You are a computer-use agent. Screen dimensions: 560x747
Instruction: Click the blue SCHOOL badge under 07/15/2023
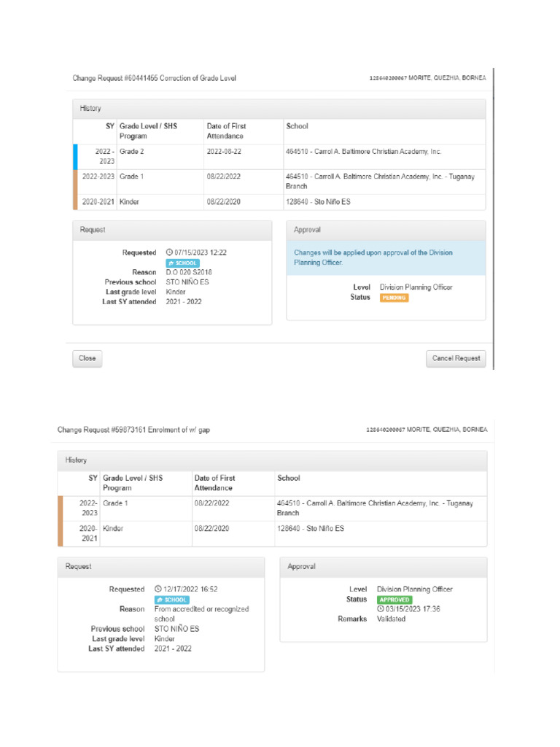(182, 263)
